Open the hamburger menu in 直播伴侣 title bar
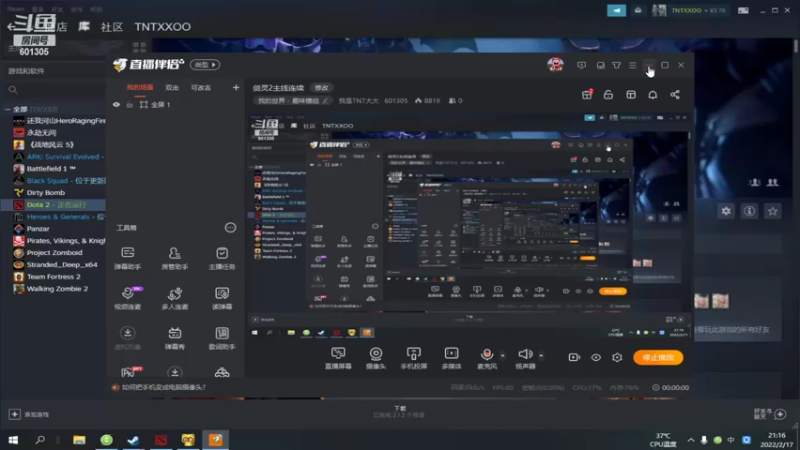 pos(633,65)
